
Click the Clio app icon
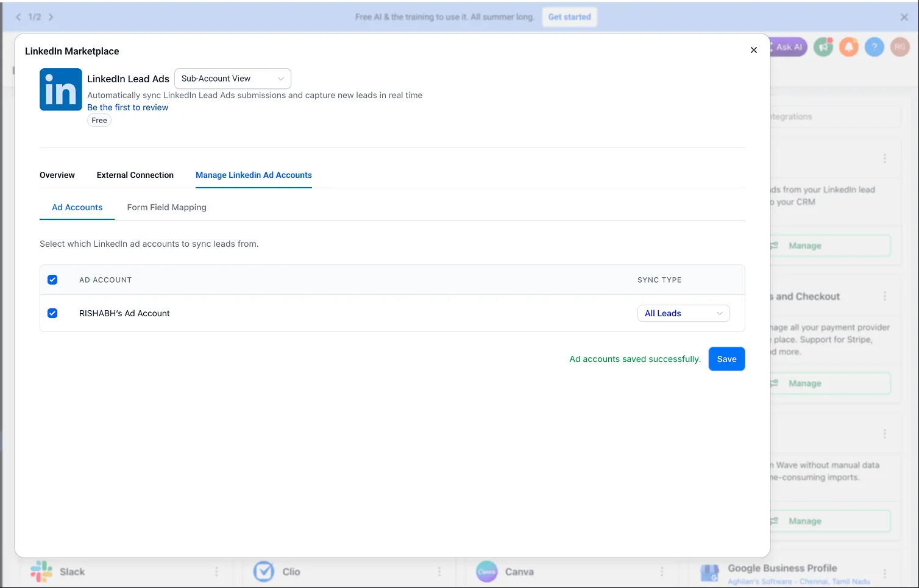click(264, 572)
